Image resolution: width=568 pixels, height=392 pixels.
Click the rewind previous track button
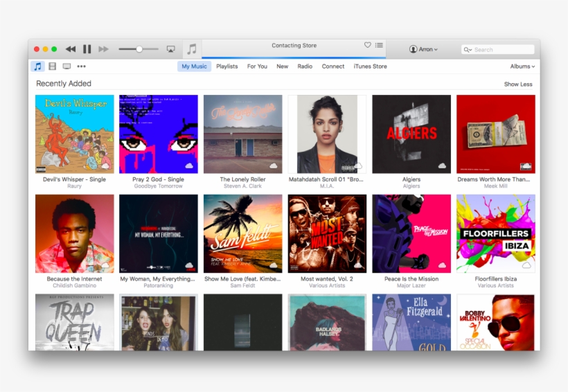coord(71,49)
